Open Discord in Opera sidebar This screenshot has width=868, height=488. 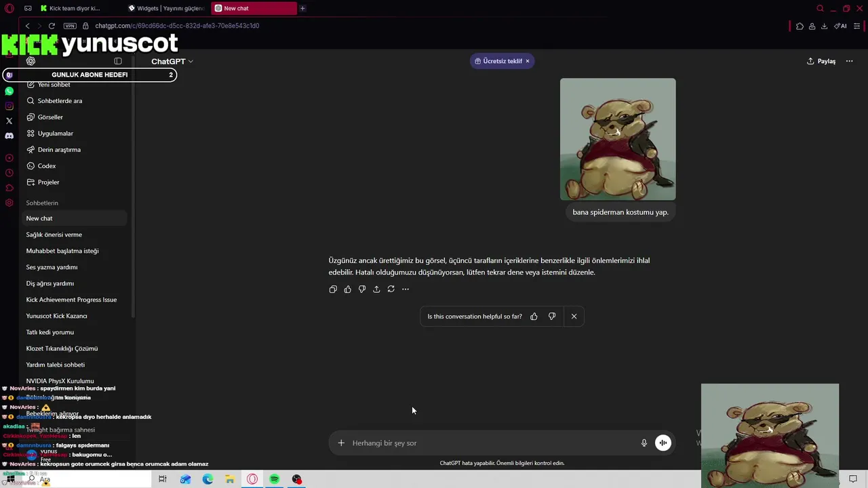[9, 136]
